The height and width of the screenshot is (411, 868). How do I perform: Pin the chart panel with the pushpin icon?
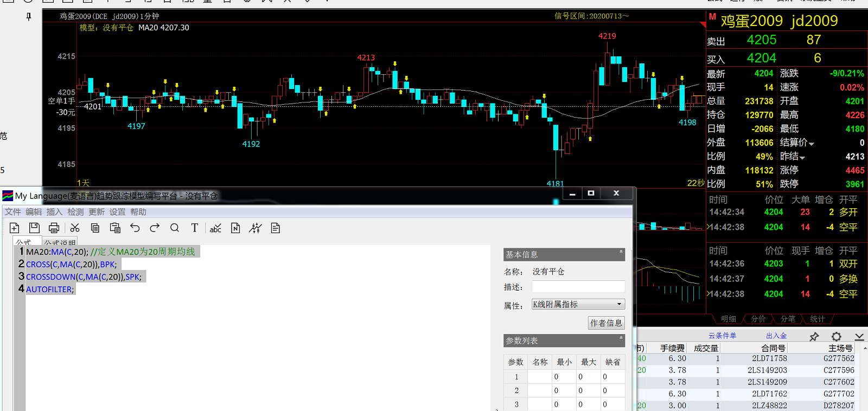coord(29,17)
